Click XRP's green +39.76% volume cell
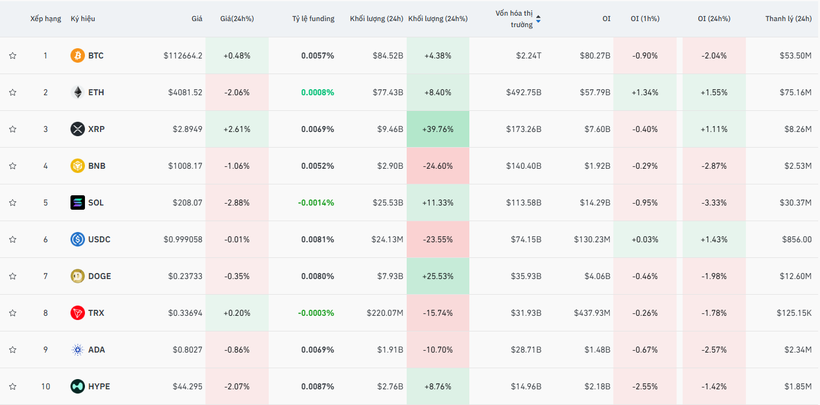Screen dimensions: 820x405 436,129
